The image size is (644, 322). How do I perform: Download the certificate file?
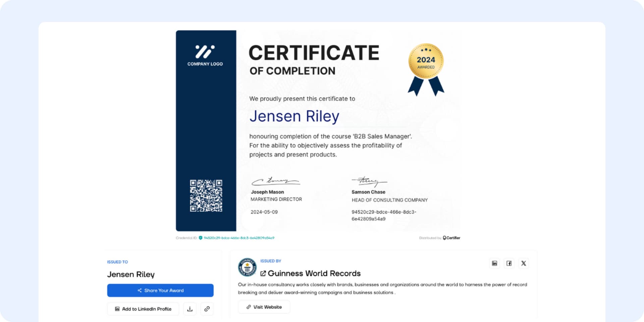(190, 309)
